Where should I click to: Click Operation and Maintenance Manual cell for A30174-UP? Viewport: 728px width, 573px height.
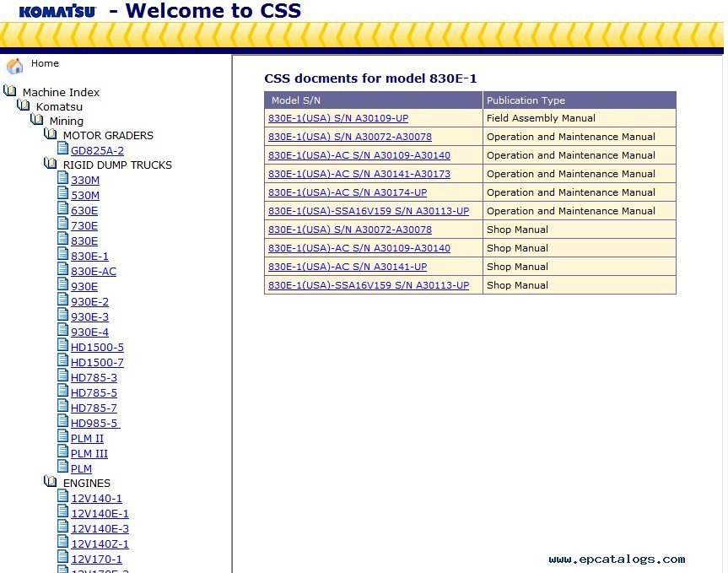580,192
